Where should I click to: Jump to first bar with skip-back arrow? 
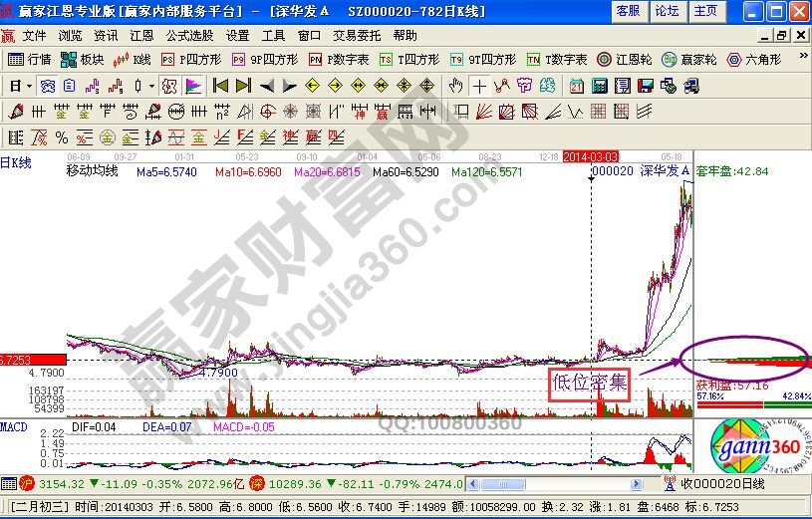click(x=221, y=86)
